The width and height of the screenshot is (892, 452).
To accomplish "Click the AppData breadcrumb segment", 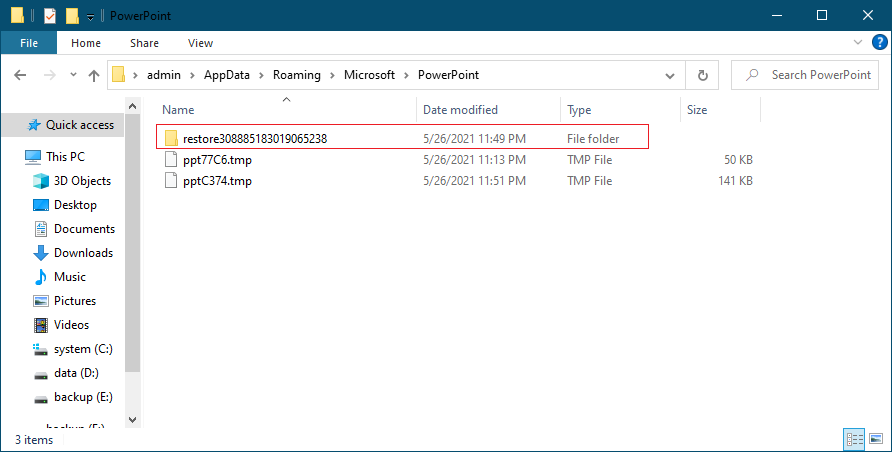I will [x=227, y=75].
